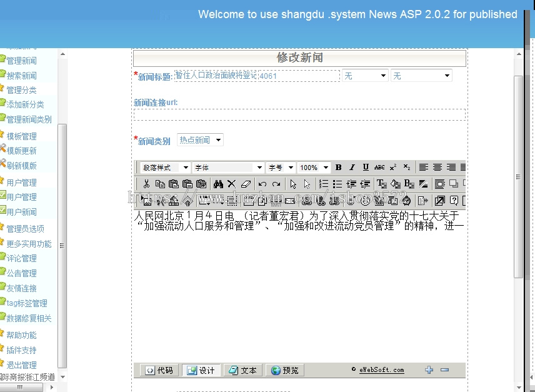Undo the last edit

(262, 184)
